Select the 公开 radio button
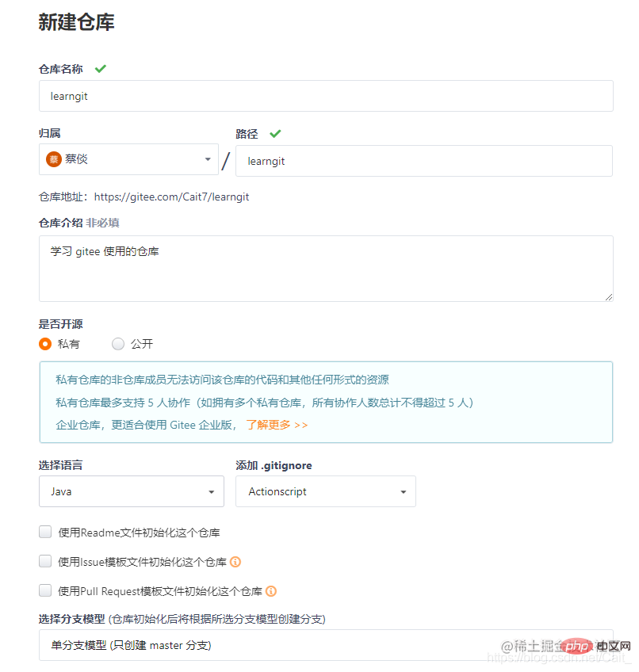Screen dimensions: 639x672 point(118,344)
